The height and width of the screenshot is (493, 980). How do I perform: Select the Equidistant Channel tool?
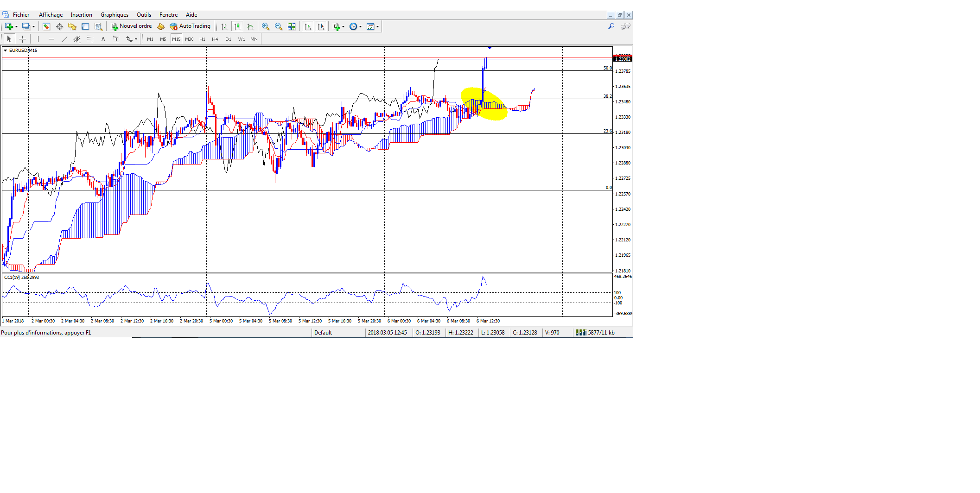pos(77,39)
